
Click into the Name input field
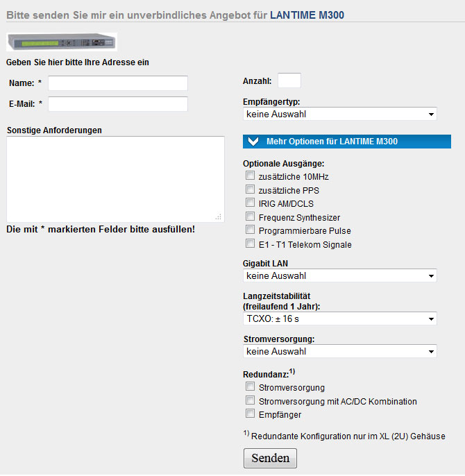[118, 83]
